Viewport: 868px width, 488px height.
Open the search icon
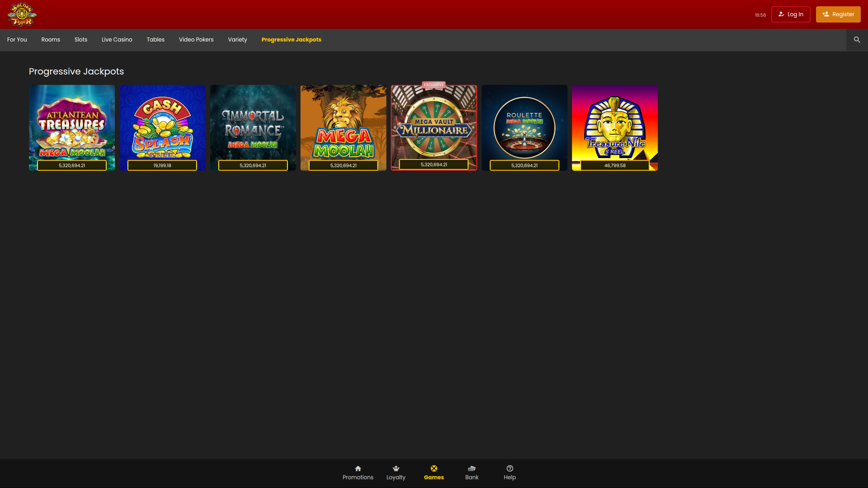point(857,40)
